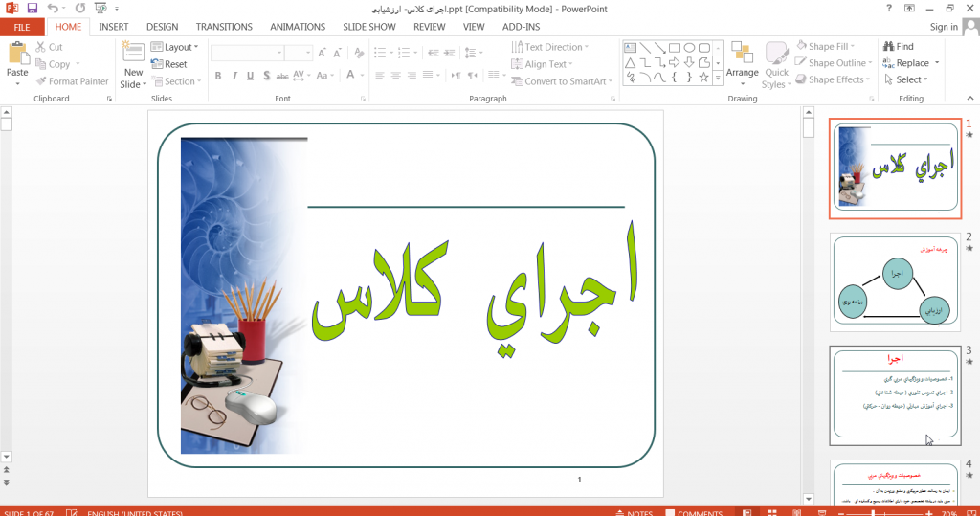
Task: Switch to the TRANSITIONS tab
Action: [224, 27]
